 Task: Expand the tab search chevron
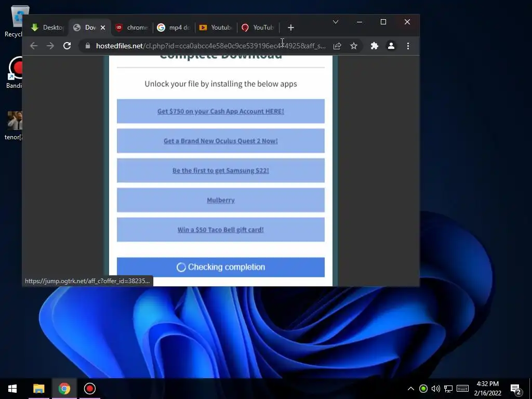click(336, 22)
